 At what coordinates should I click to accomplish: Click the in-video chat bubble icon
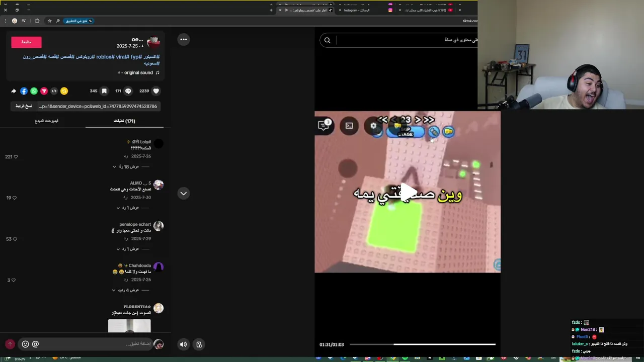click(x=324, y=125)
